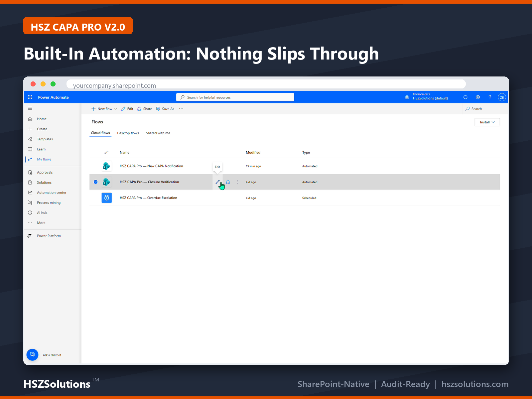Viewport: 532px width, 399px height.
Task: Click the Power Automate header title
Action: 53,97
